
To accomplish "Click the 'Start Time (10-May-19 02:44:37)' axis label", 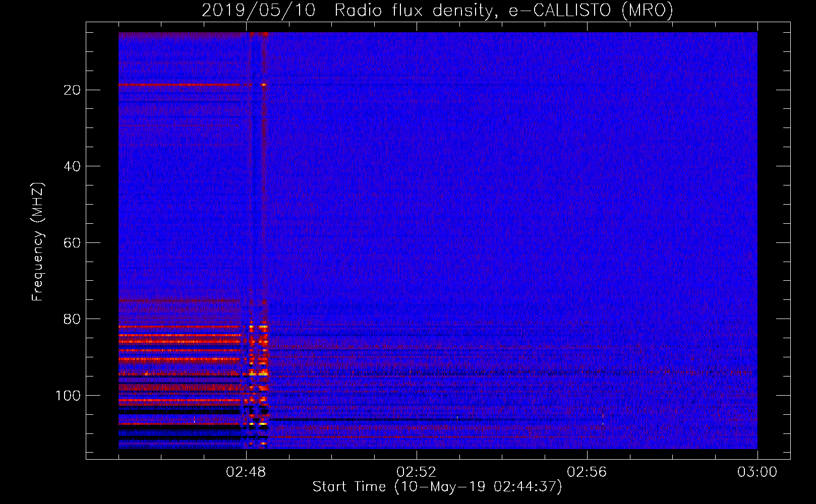I will point(437,487).
